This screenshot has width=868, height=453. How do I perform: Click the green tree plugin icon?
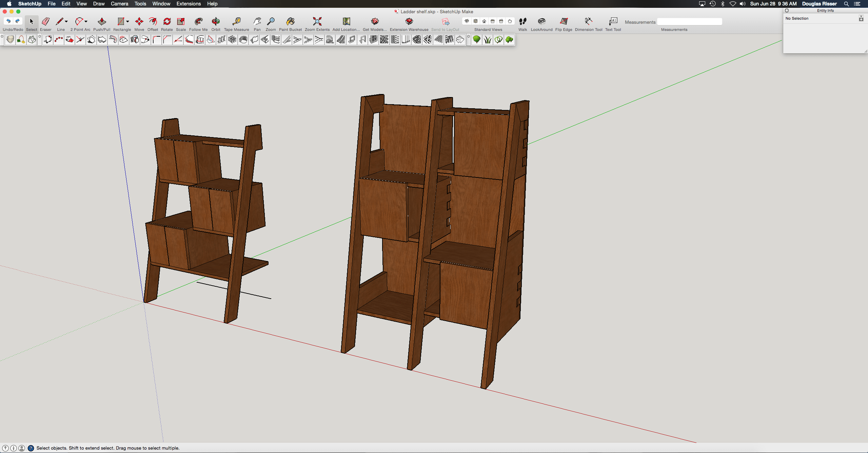pos(476,40)
